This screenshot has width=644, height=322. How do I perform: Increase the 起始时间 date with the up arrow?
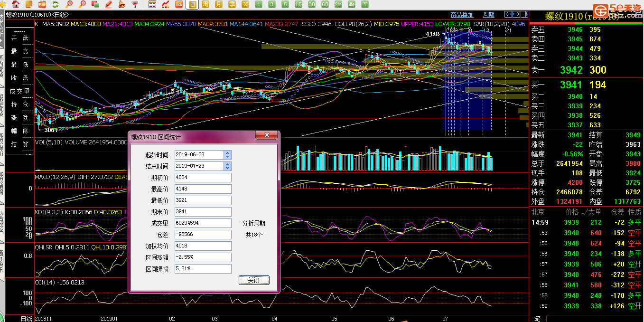(x=228, y=153)
